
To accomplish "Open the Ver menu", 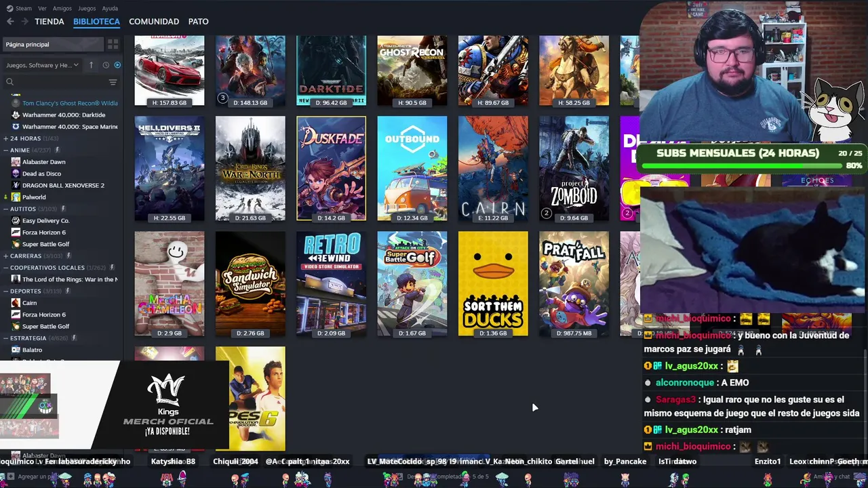I will (42, 8).
